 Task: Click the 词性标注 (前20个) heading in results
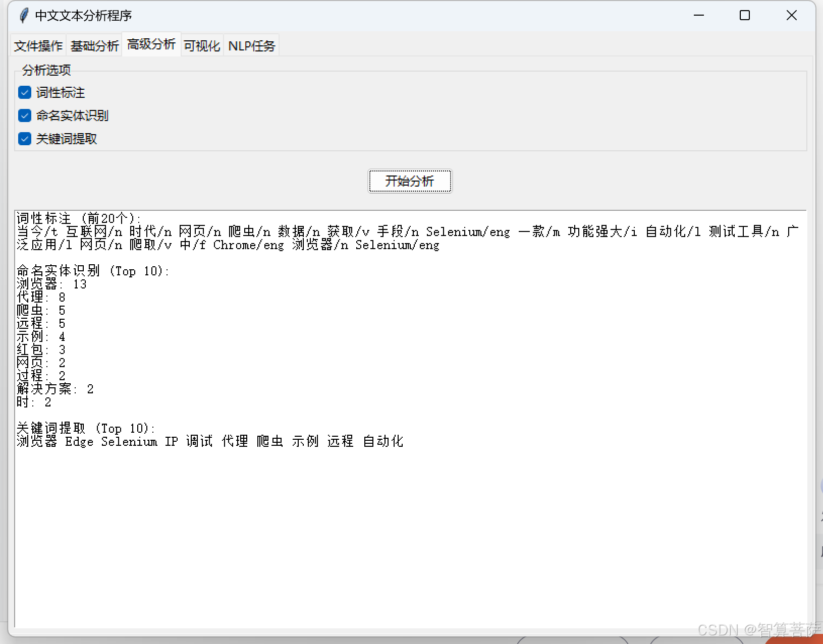pyautogui.click(x=78, y=218)
